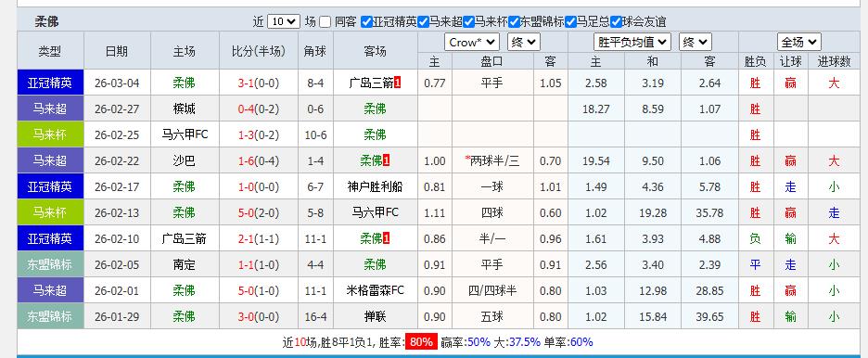Click the 平 result on 26-02-05 row
This screenshot has width=868, height=358.
click(x=755, y=265)
